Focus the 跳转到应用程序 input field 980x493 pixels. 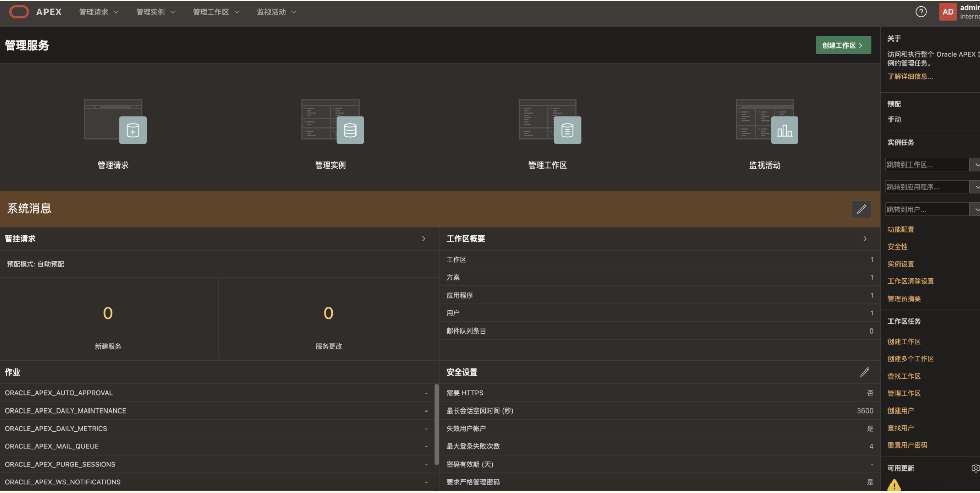pyautogui.click(x=927, y=187)
